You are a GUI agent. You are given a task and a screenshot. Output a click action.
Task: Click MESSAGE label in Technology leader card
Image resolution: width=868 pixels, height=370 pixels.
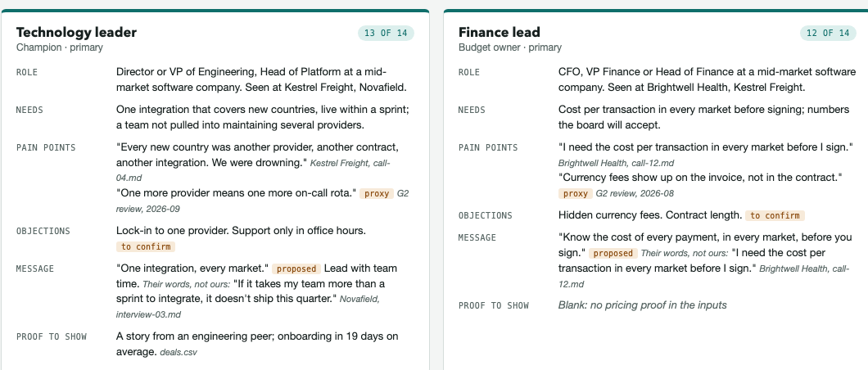coord(35,268)
